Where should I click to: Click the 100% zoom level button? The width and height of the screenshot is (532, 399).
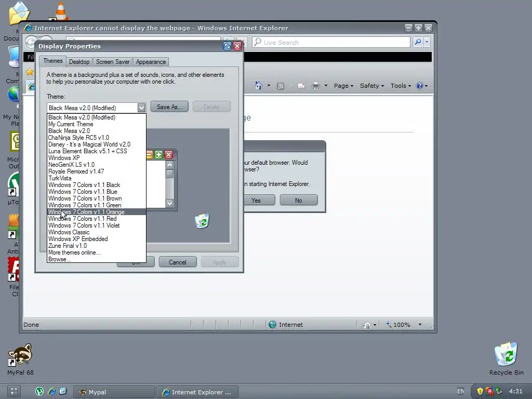pos(398,325)
